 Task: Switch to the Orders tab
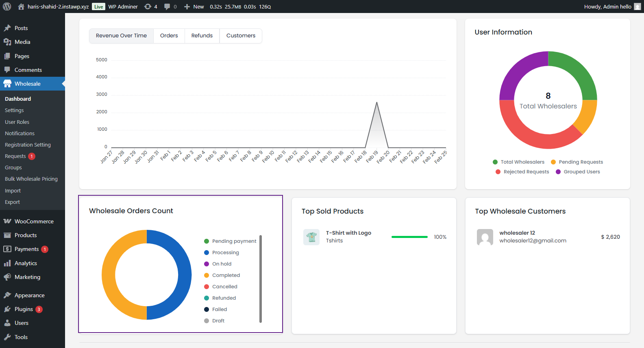point(169,36)
